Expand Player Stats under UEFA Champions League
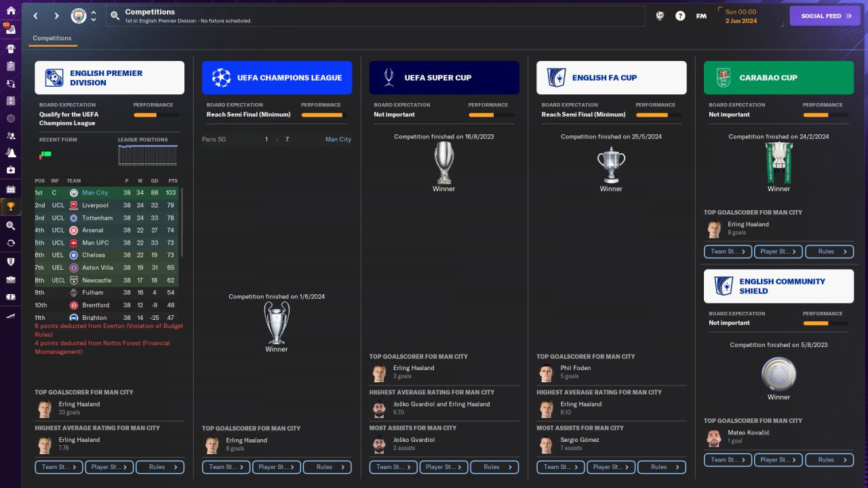 click(276, 467)
